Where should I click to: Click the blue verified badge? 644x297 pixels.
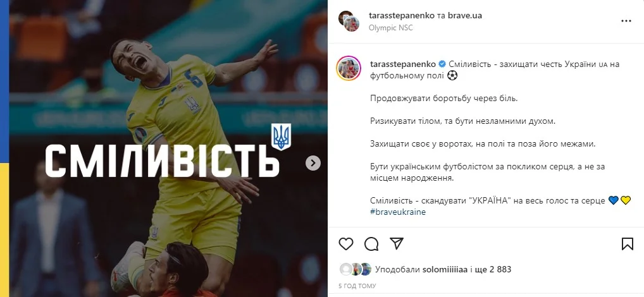click(x=442, y=64)
